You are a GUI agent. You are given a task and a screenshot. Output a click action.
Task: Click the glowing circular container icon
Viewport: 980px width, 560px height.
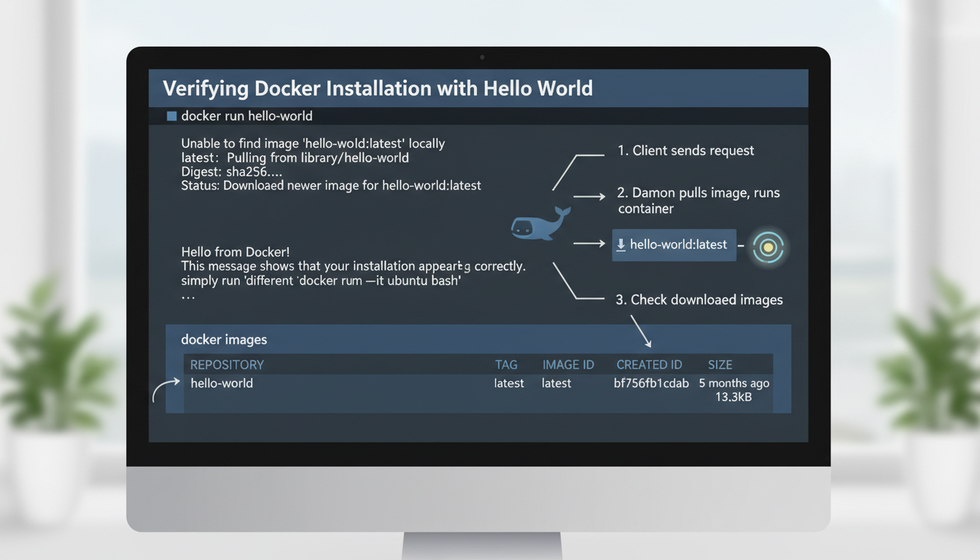click(768, 248)
